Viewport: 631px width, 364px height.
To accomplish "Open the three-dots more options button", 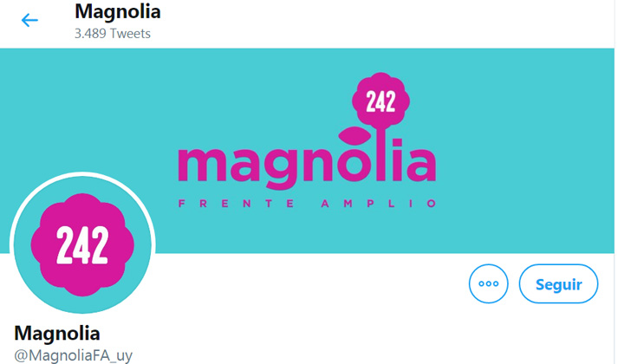I will [488, 283].
